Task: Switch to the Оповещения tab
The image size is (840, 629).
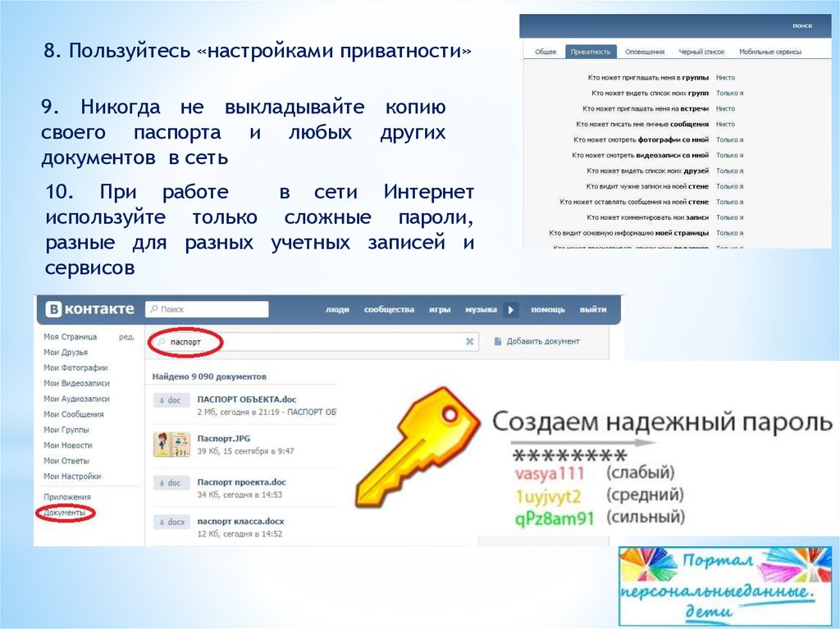Action: pyautogui.click(x=645, y=52)
